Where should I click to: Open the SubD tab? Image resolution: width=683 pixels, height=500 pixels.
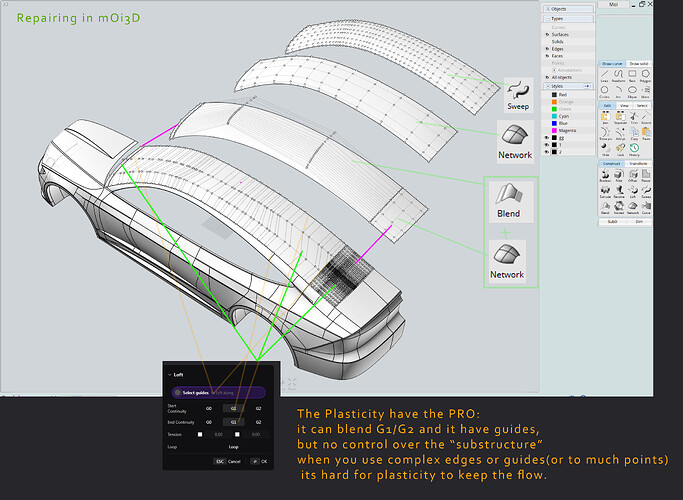click(x=612, y=222)
